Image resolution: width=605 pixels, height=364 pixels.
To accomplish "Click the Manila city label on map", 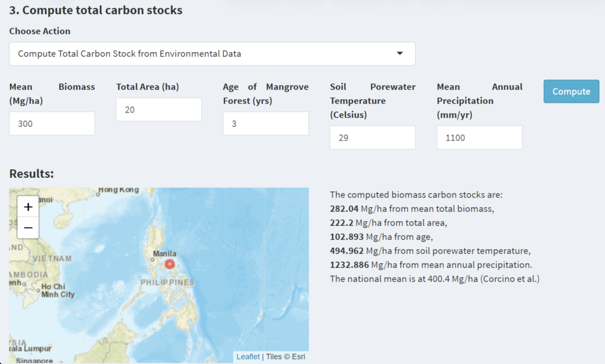I will pyautogui.click(x=165, y=254).
